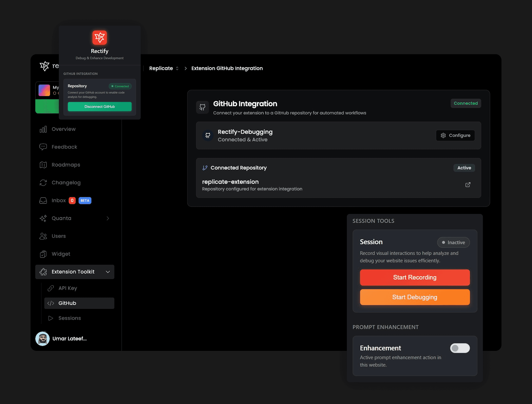
Task: Click the Start Recording button
Action: click(415, 278)
